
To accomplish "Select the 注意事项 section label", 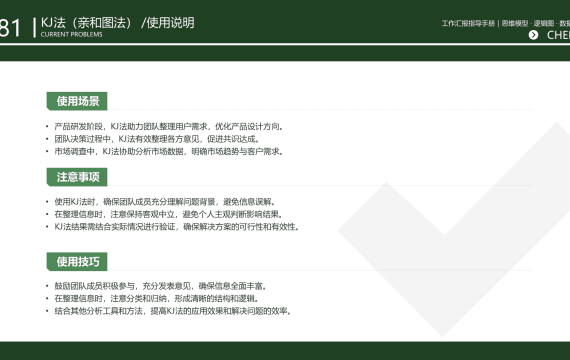I will click(x=77, y=177).
